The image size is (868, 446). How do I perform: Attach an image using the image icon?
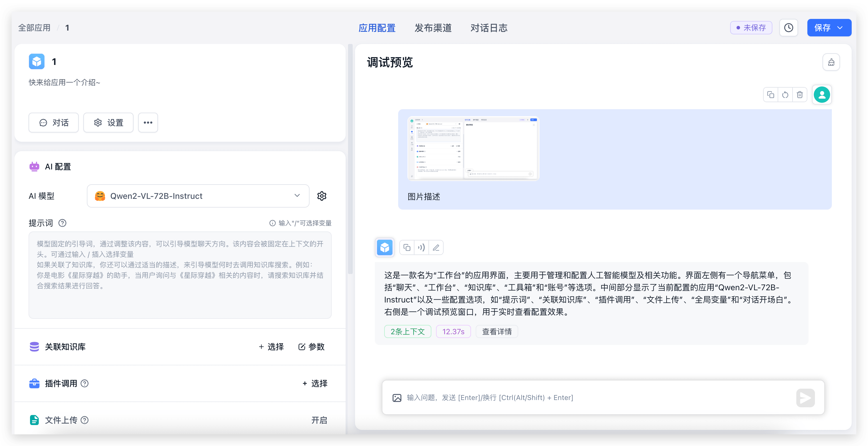pos(397,398)
